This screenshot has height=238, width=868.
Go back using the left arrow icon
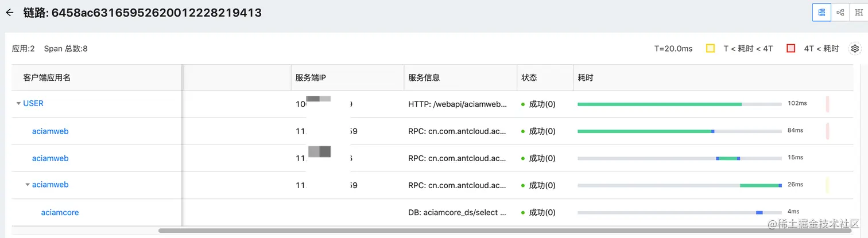[x=10, y=13]
